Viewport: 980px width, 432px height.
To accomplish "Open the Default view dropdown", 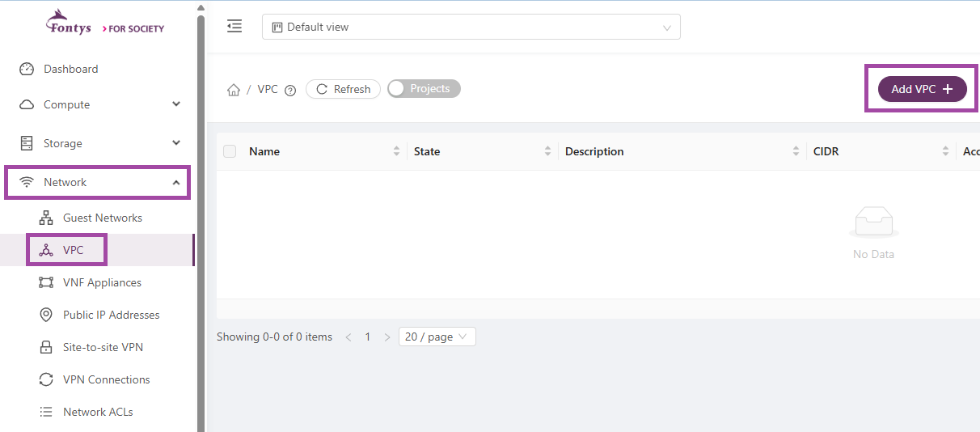I will [x=471, y=27].
